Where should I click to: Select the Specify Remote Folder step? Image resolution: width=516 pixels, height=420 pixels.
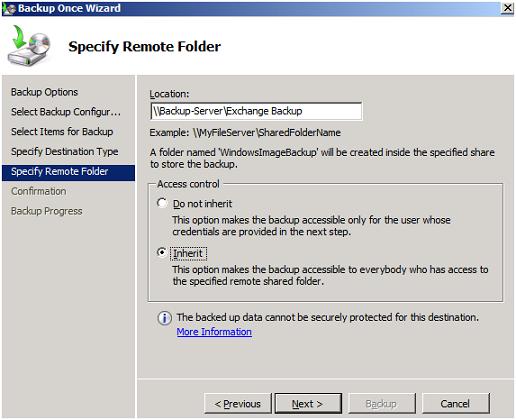coord(68,172)
